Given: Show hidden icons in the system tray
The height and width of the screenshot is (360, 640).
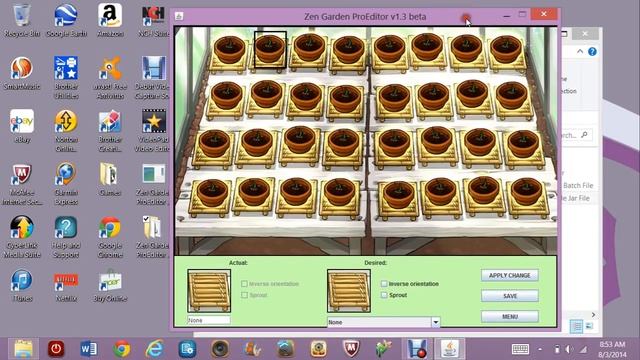Looking at the screenshot, I should (540, 349).
